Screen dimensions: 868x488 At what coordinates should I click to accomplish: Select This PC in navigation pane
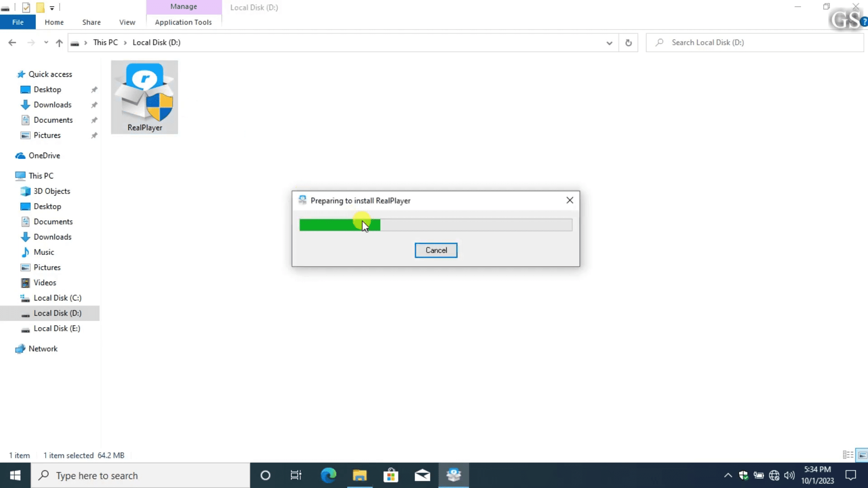pyautogui.click(x=41, y=176)
